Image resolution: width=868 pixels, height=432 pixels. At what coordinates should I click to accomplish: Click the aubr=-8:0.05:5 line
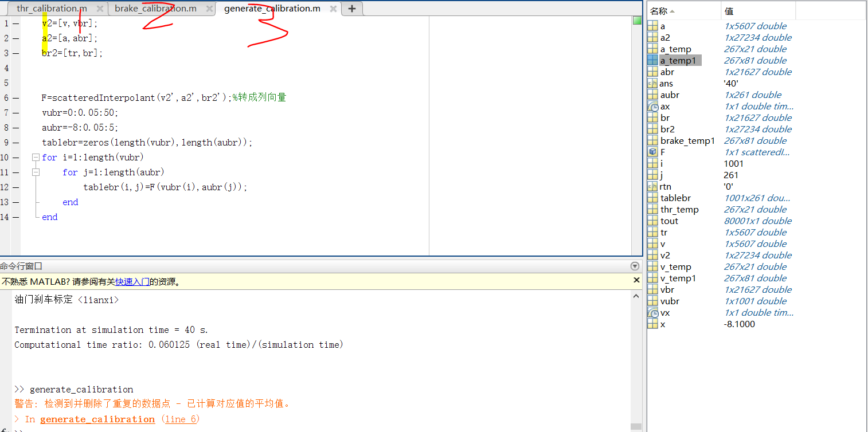click(80, 127)
